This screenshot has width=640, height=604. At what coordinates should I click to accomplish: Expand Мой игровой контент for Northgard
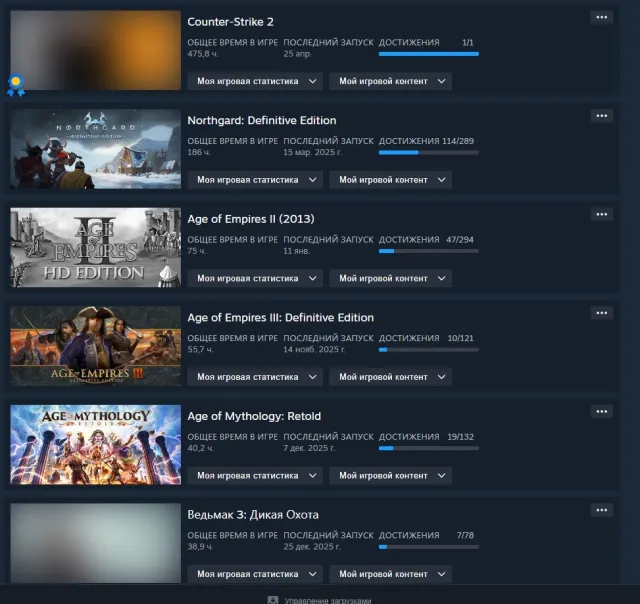[x=391, y=180]
